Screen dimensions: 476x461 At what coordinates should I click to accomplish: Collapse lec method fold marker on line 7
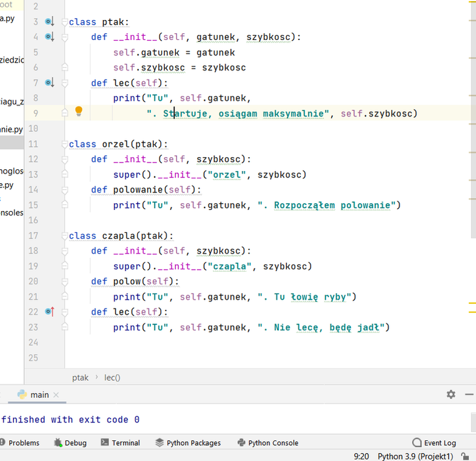click(x=64, y=83)
